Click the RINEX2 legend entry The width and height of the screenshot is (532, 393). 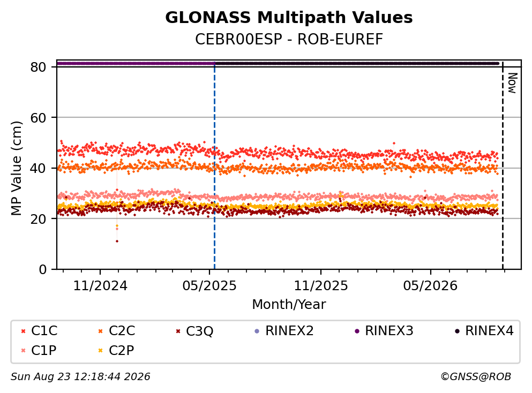tap(284, 330)
